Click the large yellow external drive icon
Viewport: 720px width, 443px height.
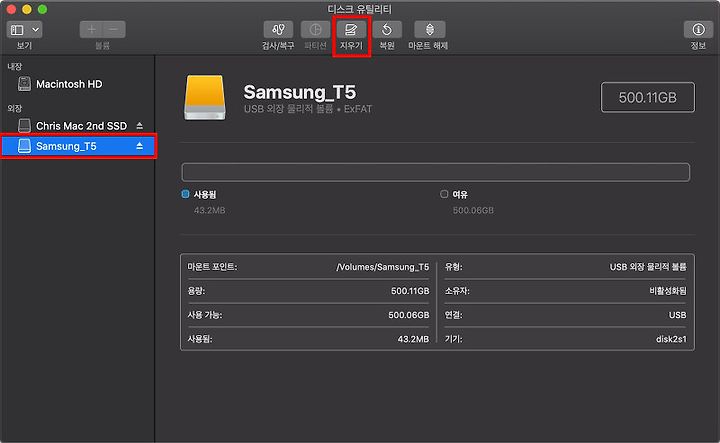pos(205,98)
